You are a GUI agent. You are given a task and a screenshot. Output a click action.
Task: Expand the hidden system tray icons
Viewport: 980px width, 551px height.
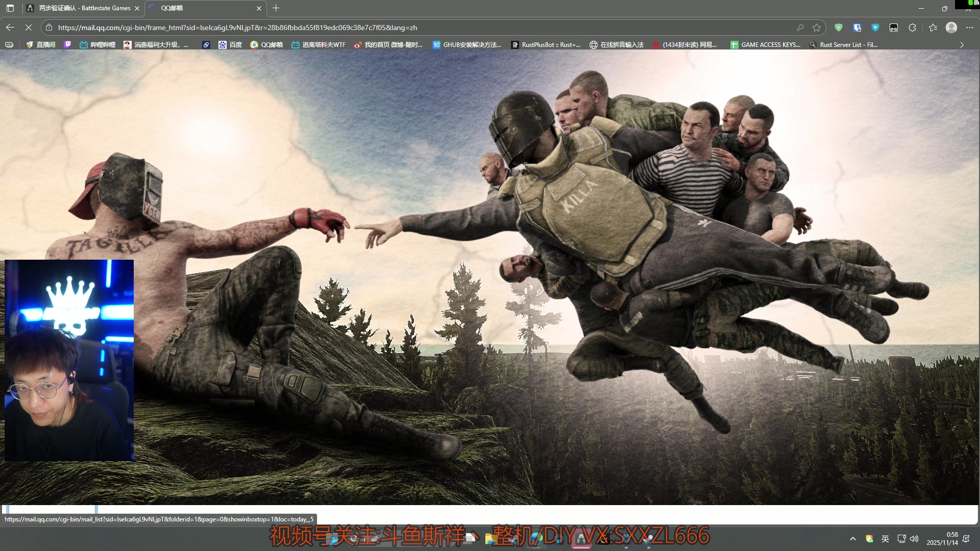(852, 539)
